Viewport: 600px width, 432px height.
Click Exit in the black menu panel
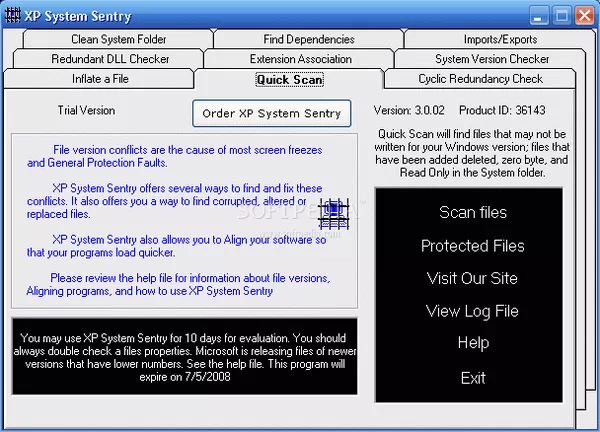(473, 377)
